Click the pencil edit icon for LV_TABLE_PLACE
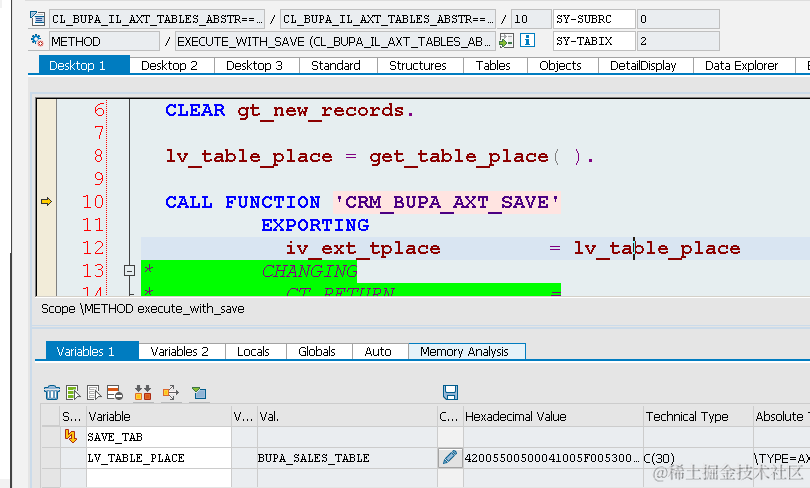Image resolution: width=810 pixels, height=488 pixels. 450,458
